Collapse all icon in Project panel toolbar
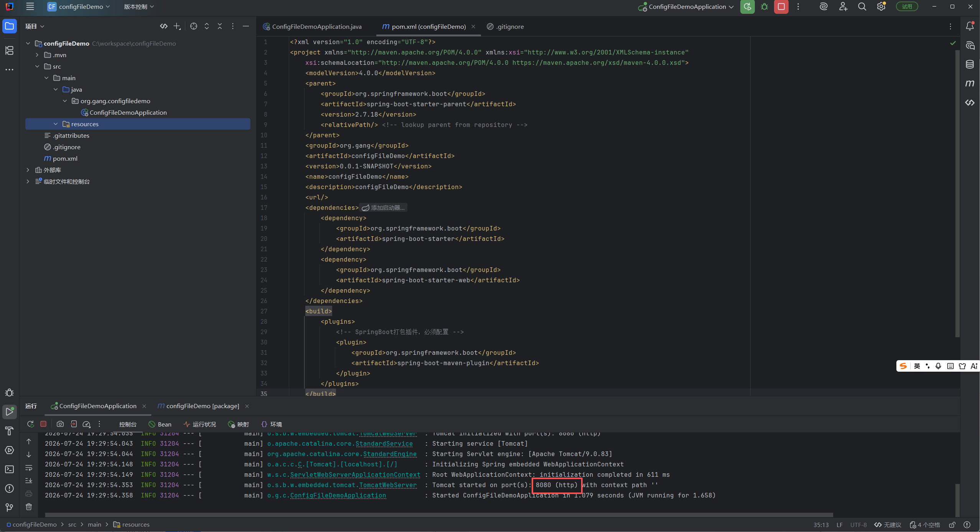Image resolution: width=980 pixels, height=532 pixels. point(220,26)
